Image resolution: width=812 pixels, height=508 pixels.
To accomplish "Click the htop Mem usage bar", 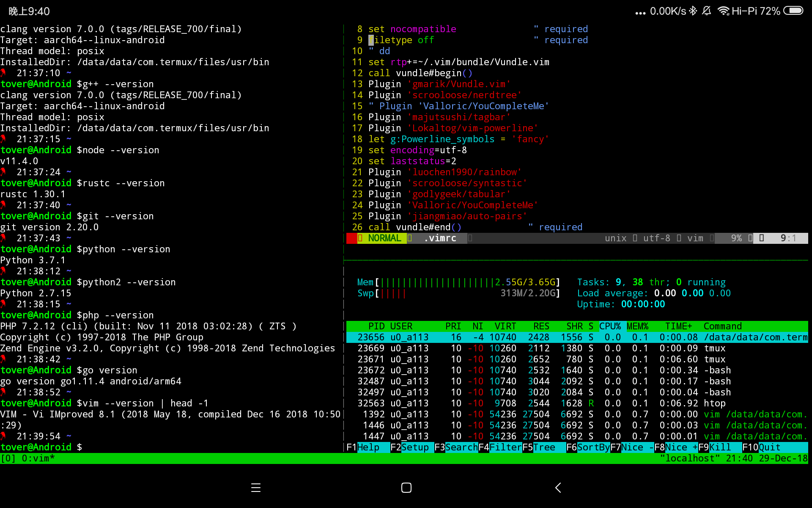I will 458,282.
